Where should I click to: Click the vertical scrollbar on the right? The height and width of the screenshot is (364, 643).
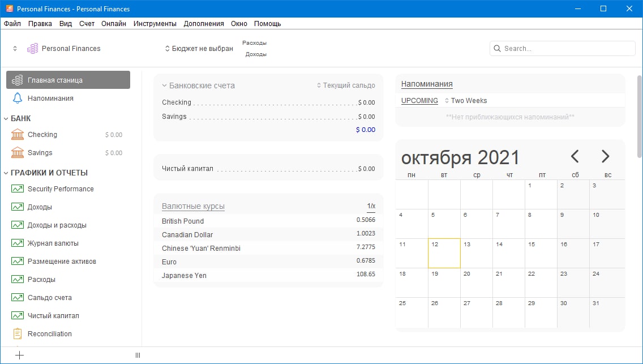(639, 117)
